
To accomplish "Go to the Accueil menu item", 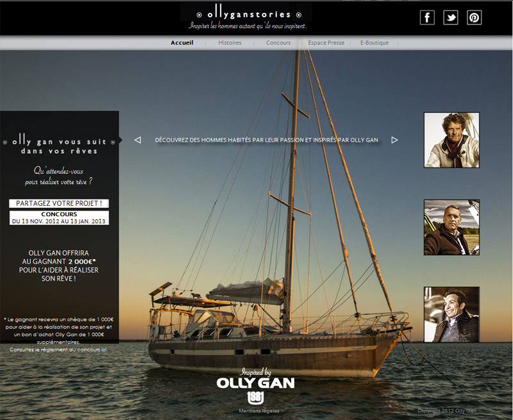I will (x=182, y=42).
